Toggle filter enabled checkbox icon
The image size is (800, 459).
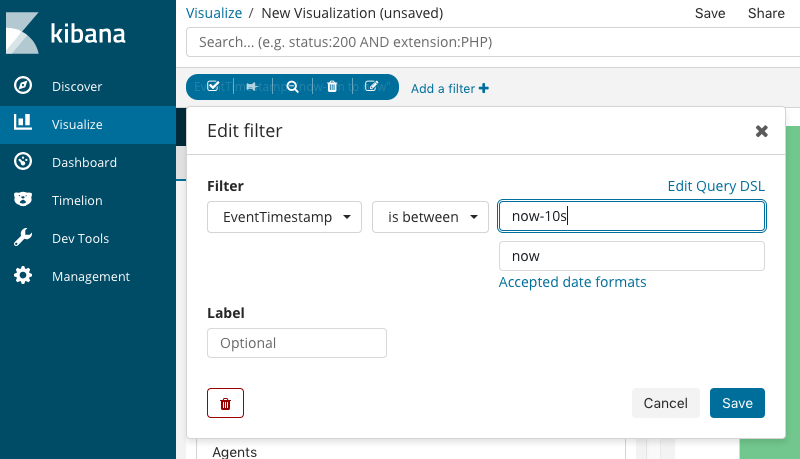213,86
